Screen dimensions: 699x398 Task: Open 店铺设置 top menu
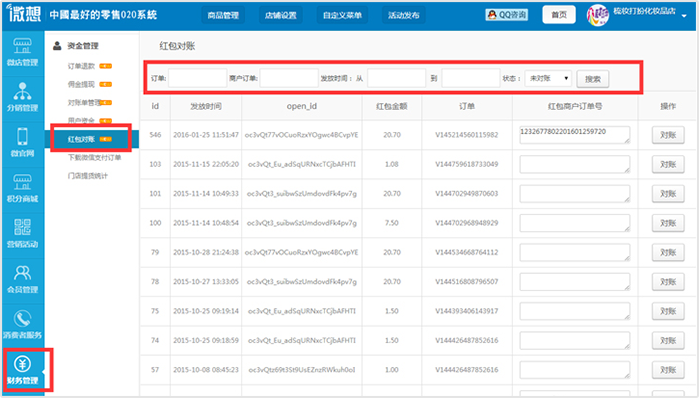click(x=280, y=15)
